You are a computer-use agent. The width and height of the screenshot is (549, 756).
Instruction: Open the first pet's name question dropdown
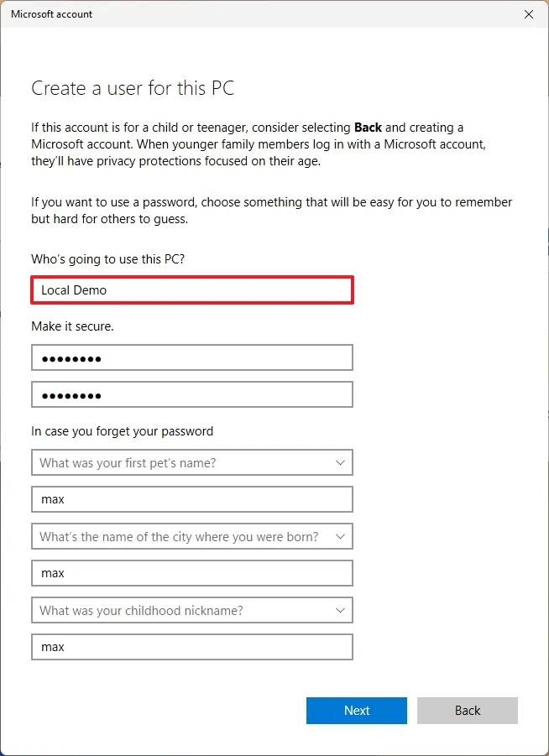(191, 462)
